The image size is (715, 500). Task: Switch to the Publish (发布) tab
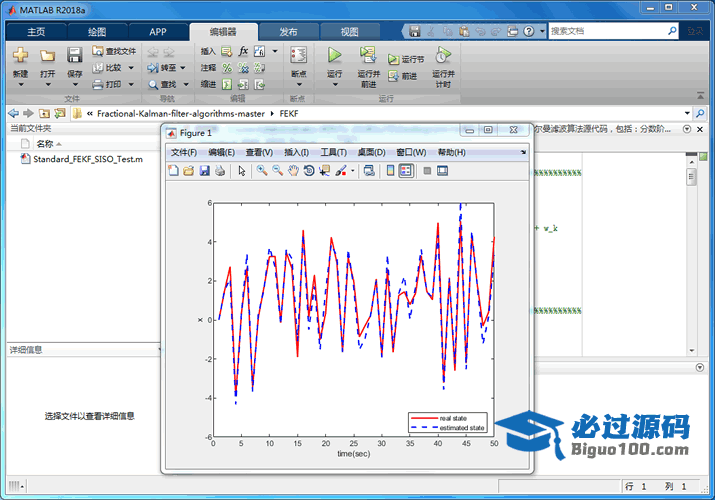288,31
